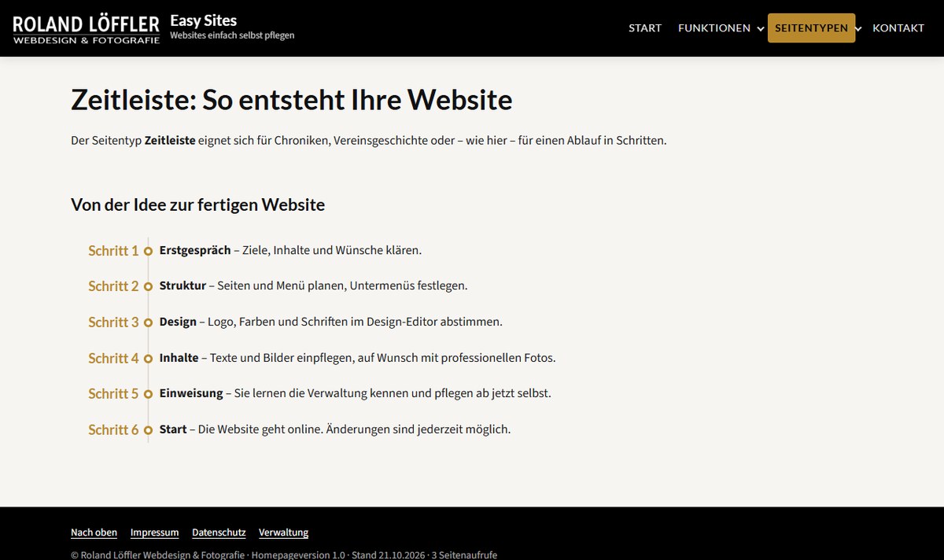
Task: Click the timeline dot for Schritt 3
Action: click(x=148, y=322)
